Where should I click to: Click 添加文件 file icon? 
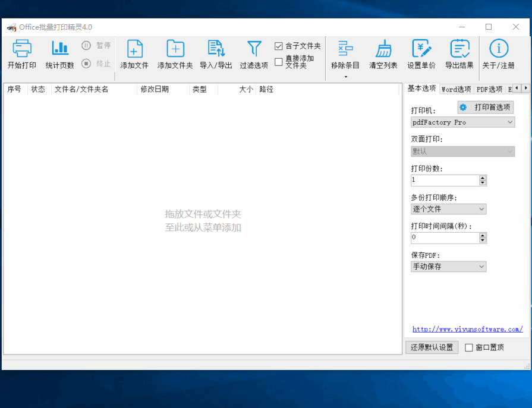tap(135, 49)
